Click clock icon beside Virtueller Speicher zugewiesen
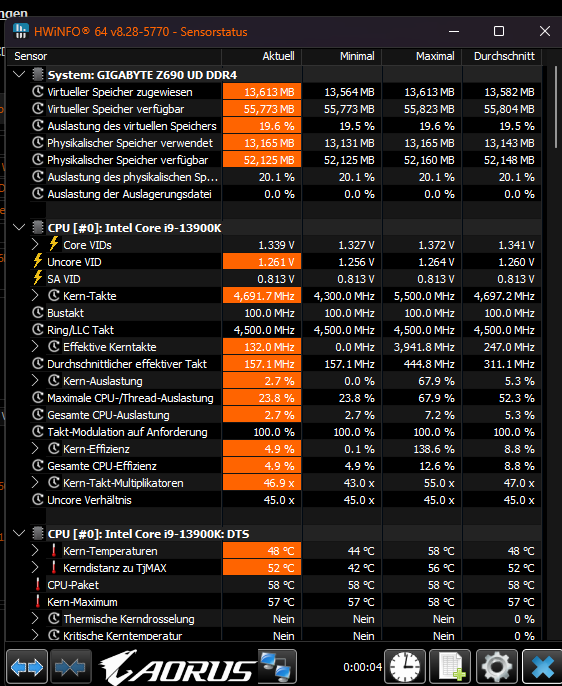The height and width of the screenshot is (686, 562). point(38,91)
